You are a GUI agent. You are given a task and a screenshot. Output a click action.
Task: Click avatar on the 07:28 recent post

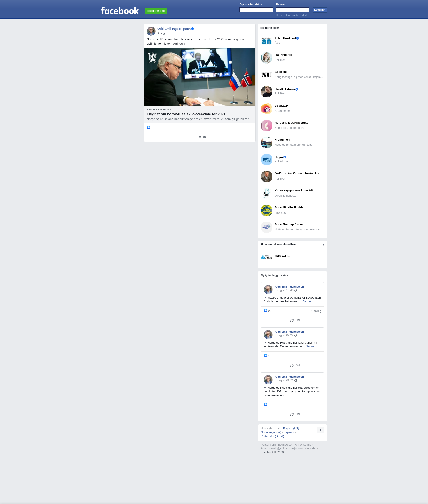coord(268,380)
